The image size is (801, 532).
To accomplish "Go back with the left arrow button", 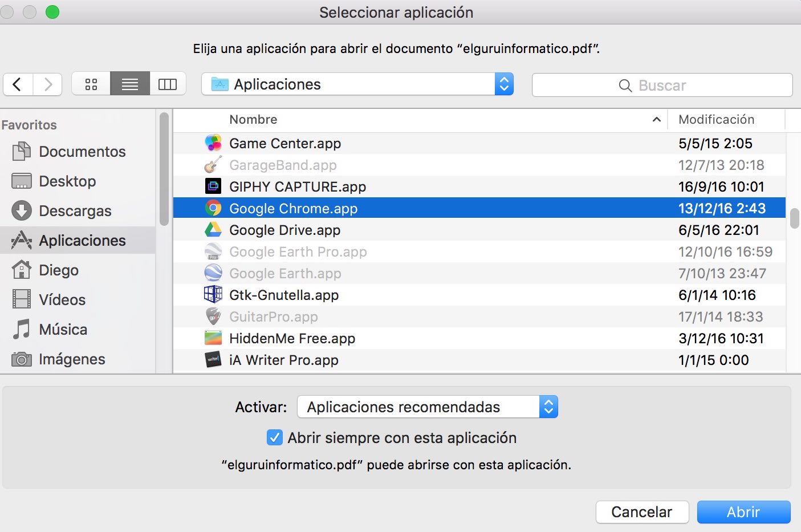I will click(18, 84).
